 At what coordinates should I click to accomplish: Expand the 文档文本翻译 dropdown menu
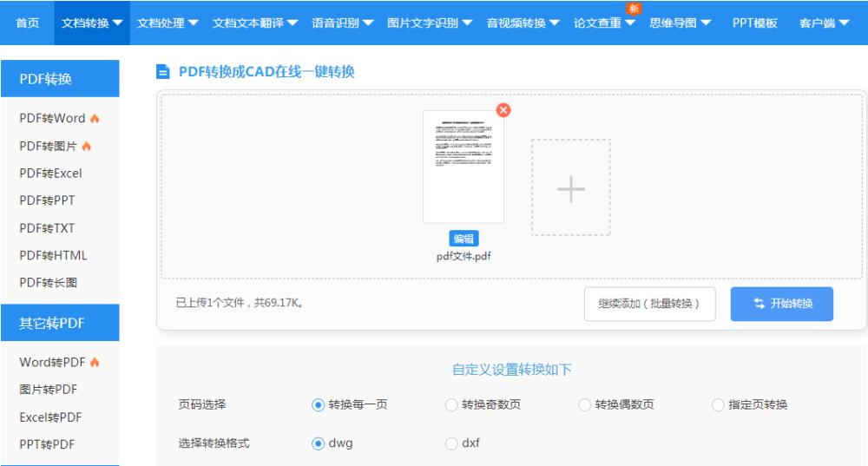click(x=255, y=23)
